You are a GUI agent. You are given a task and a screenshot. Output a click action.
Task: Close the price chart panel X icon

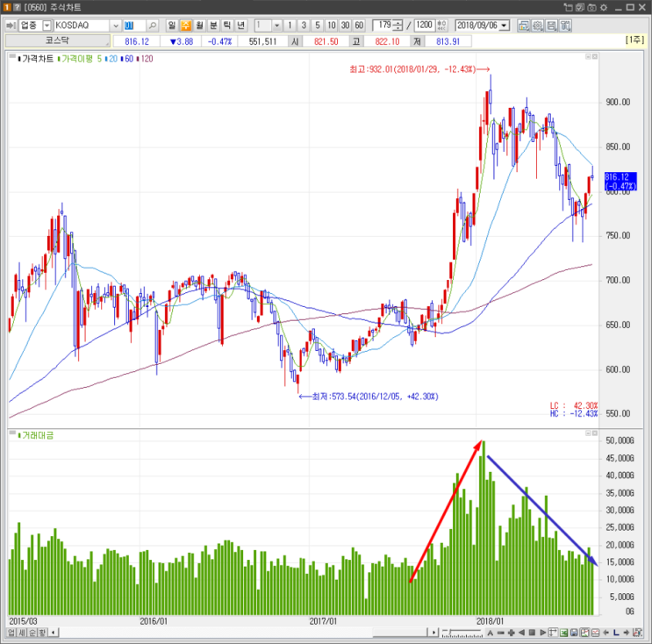pyautogui.click(x=595, y=56)
